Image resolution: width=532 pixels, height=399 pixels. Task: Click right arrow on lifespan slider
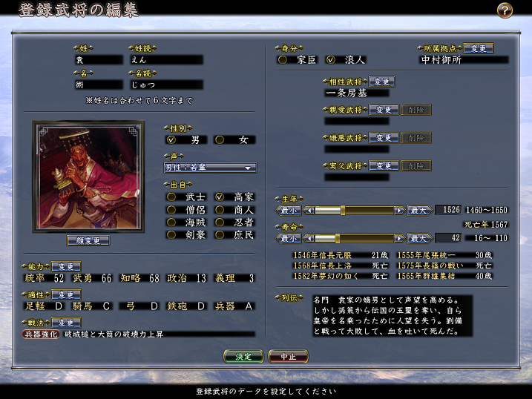399,238
